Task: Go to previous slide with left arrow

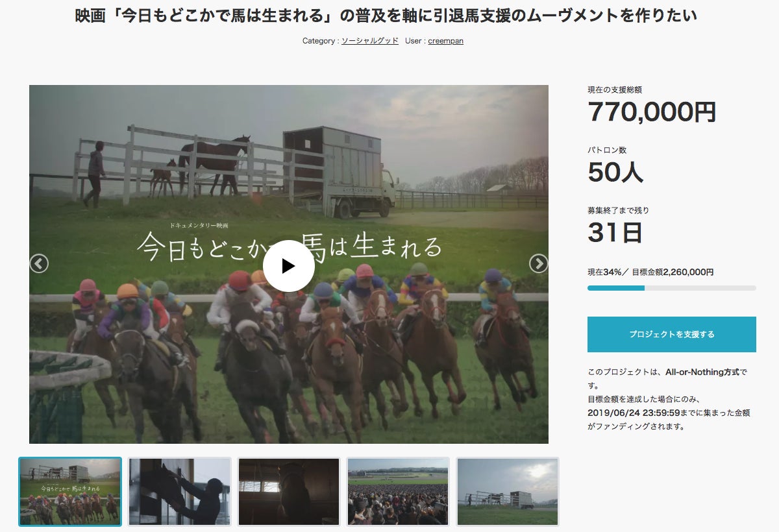Action: pyautogui.click(x=39, y=263)
